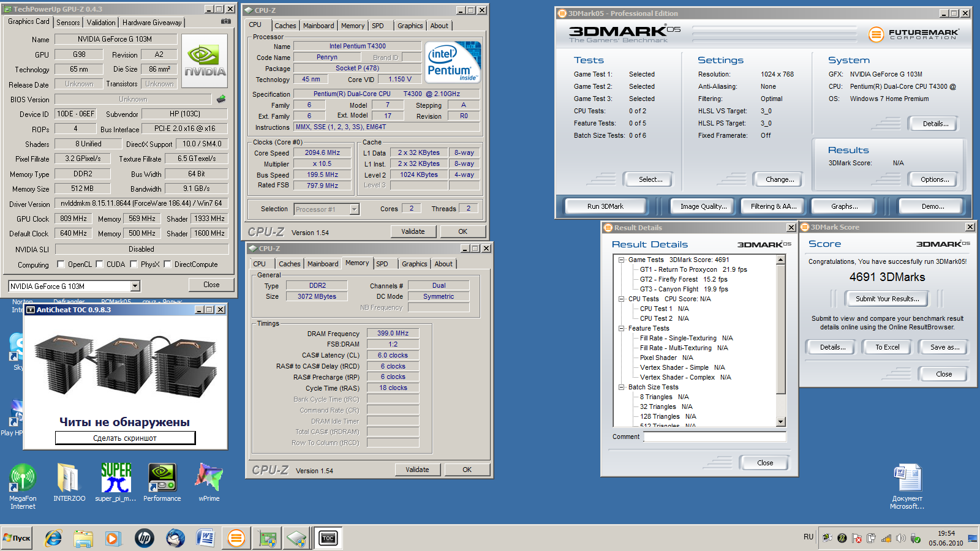Click system Details button in 3DMark05
Viewport: 980px width, 551px height.
click(935, 124)
